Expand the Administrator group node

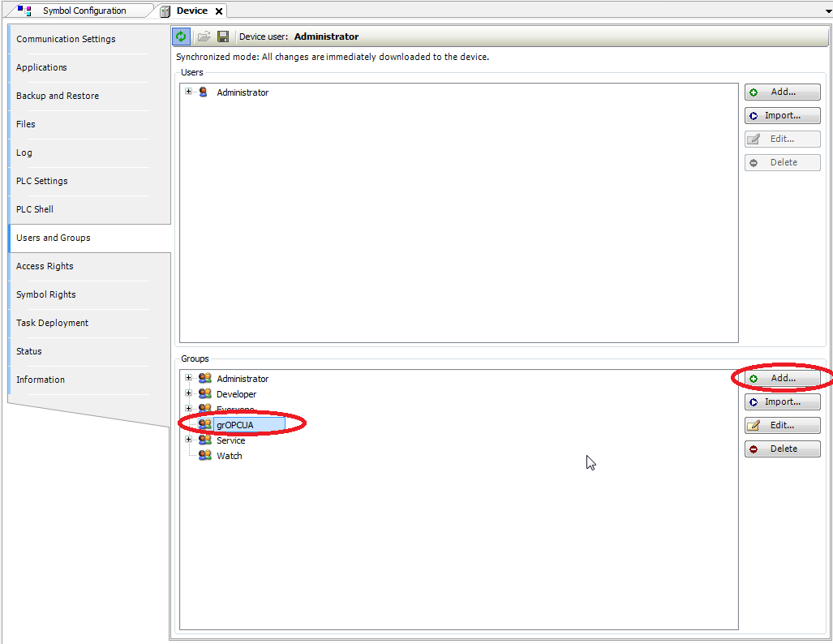pyautogui.click(x=188, y=378)
